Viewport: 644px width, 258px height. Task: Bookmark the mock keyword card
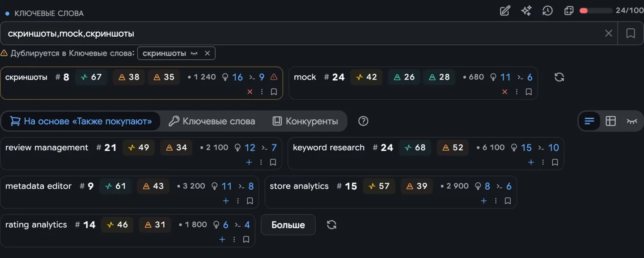[529, 92]
